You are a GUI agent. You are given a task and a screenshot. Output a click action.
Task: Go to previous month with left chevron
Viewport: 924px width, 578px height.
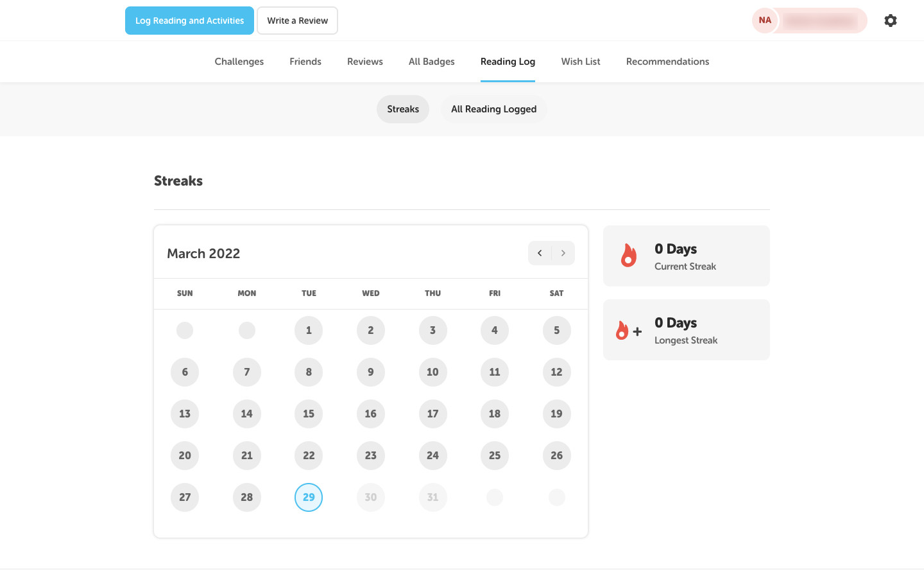coord(540,253)
